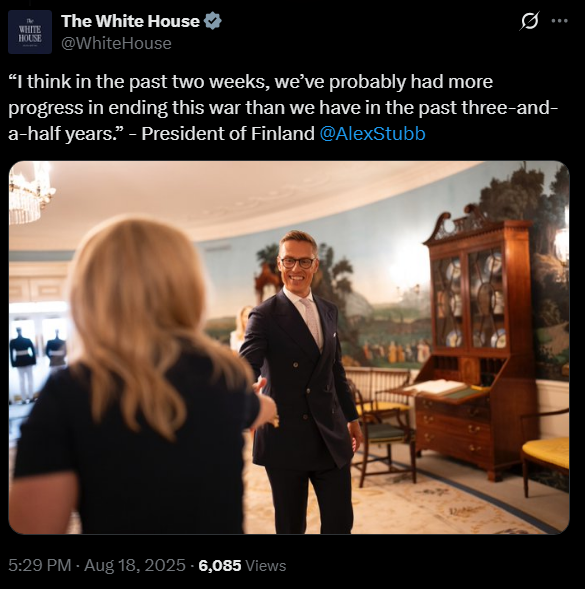The image size is (585, 589).
Task: Click the blue verified badge
Action: tap(213, 21)
